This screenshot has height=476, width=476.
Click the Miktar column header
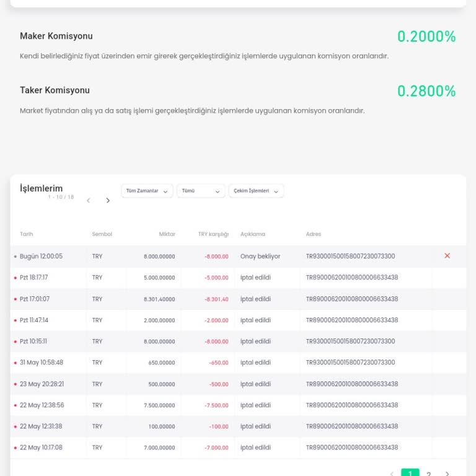(x=167, y=234)
